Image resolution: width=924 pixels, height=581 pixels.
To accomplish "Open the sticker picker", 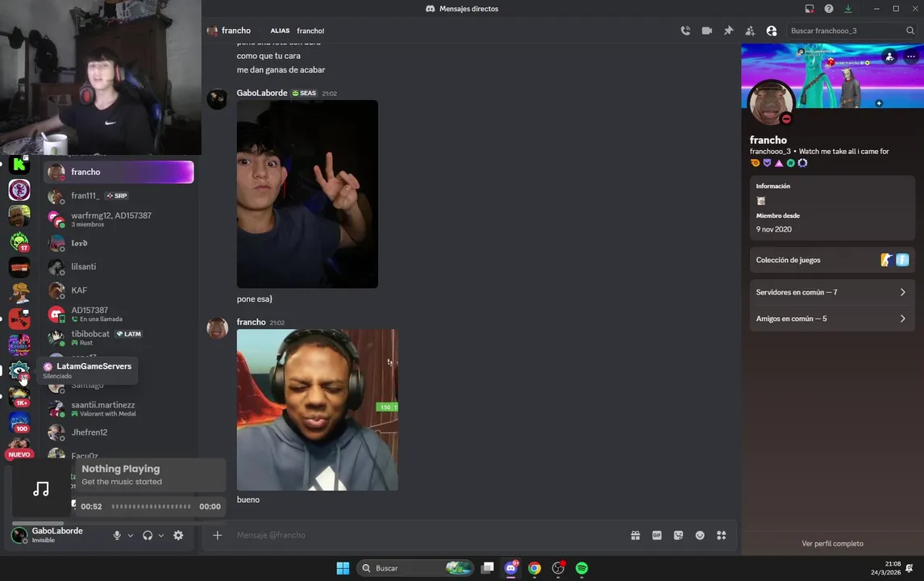I will click(x=678, y=535).
